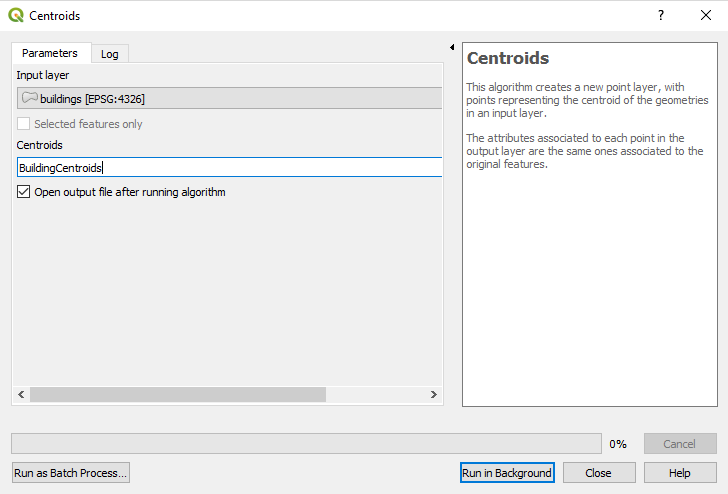This screenshot has width=728, height=494.
Task: Click the horizontal scrollbar thumb
Action: (177, 395)
